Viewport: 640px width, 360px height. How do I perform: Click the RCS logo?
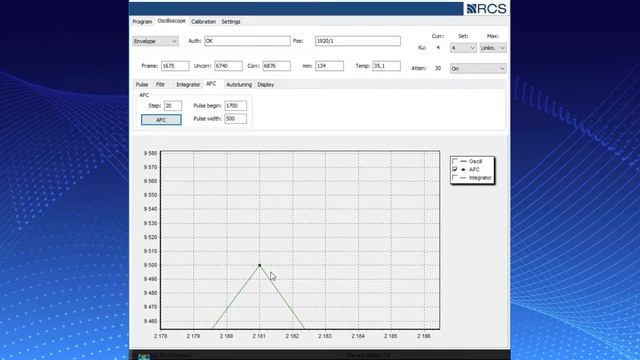coord(487,9)
